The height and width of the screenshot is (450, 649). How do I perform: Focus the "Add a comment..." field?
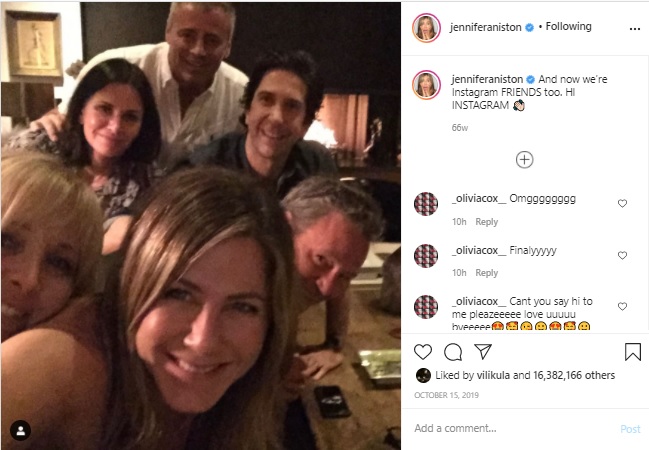tap(513, 428)
